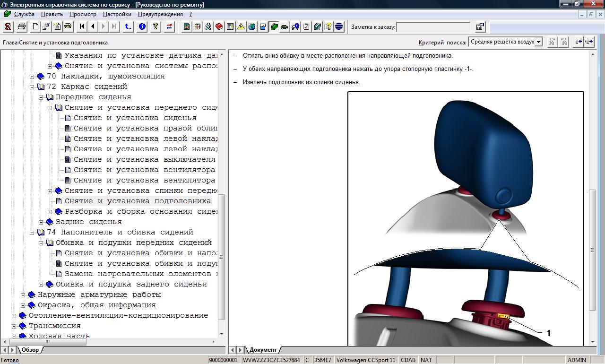
Task: Switch to the 'Обзор' tab
Action: [x=30, y=350]
